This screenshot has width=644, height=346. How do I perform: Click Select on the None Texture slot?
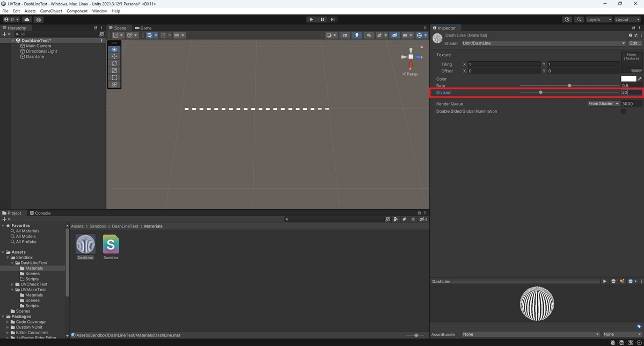click(x=635, y=70)
